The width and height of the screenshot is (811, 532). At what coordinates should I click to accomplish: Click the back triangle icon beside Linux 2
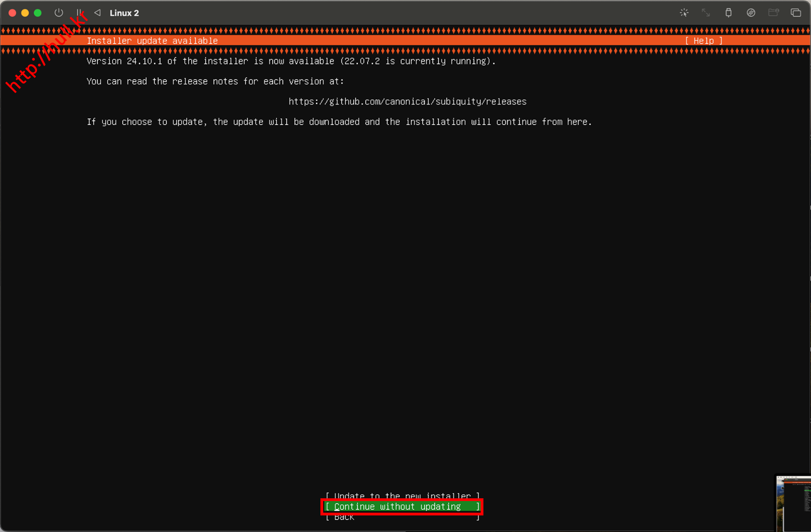97,13
